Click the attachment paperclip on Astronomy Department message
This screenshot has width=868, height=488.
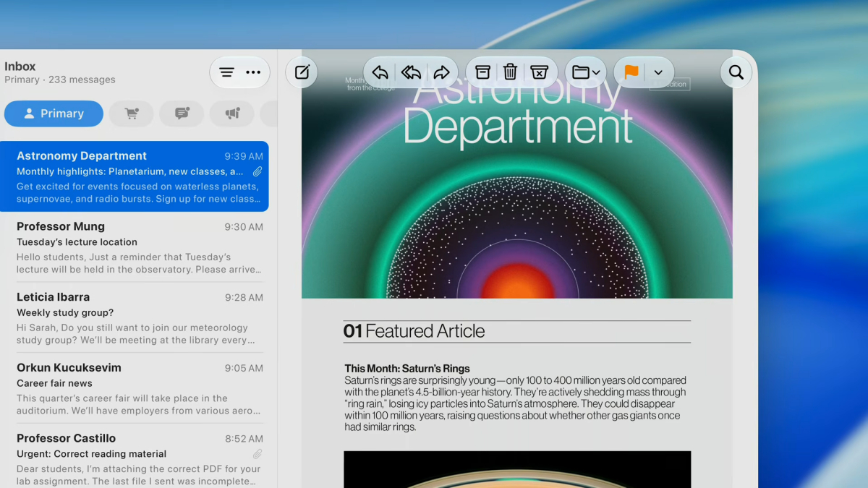click(x=258, y=171)
